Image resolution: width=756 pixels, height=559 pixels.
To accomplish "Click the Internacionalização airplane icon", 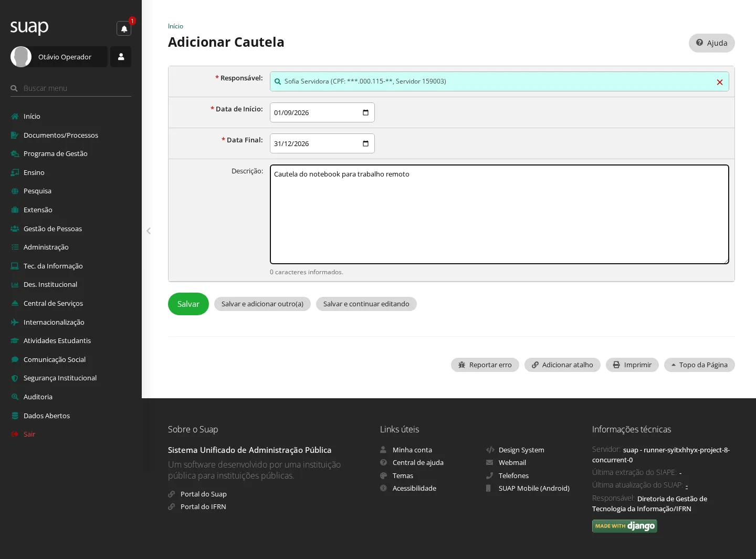I will (15, 322).
